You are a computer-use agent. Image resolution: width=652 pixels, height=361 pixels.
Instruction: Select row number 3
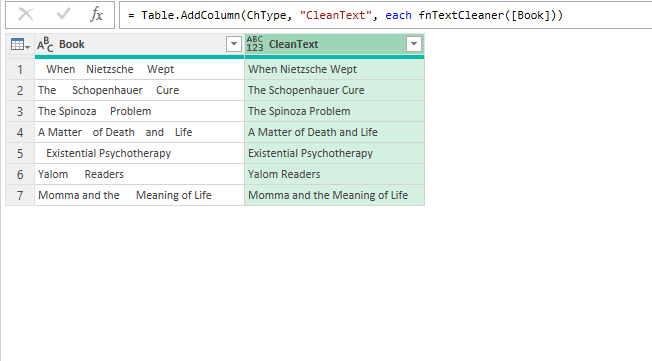(20, 111)
